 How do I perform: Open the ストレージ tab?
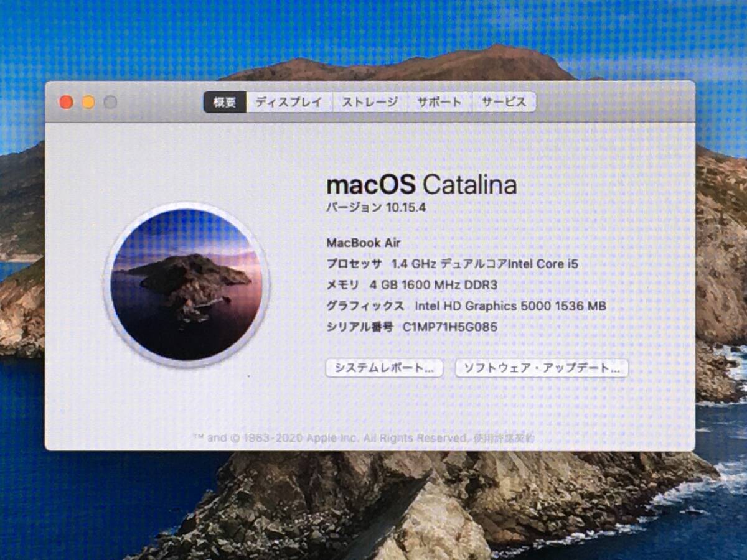(x=370, y=102)
